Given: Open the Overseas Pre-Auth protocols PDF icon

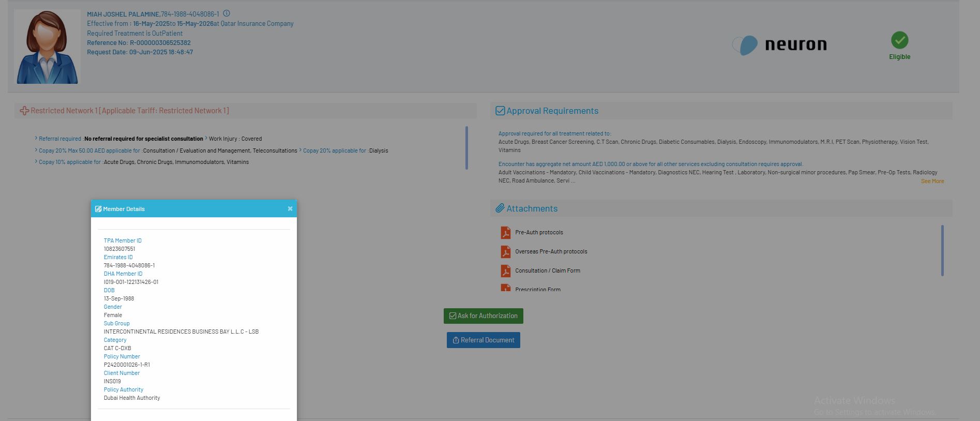Looking at the screenshot, I should [505, 252].
